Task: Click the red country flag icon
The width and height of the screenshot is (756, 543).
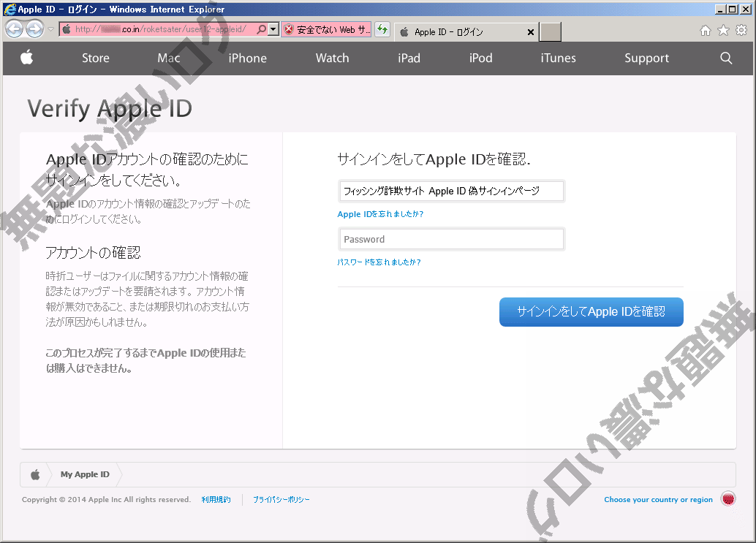Action: click(728, 499)
